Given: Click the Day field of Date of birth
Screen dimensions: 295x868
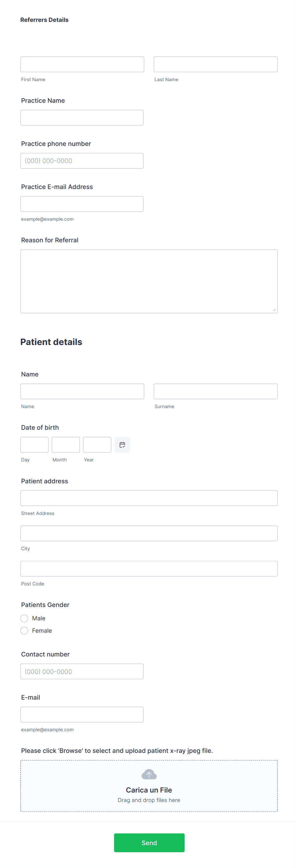Looking at the screenshot, I should point(34,444).
